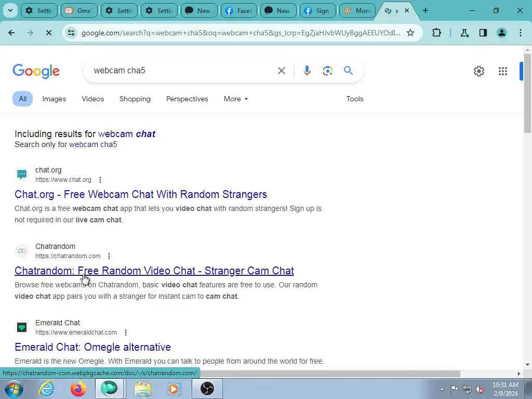Launch Firefox from taskbar
The height and width of the screenshot is (399, 532).
coord(78,388)
